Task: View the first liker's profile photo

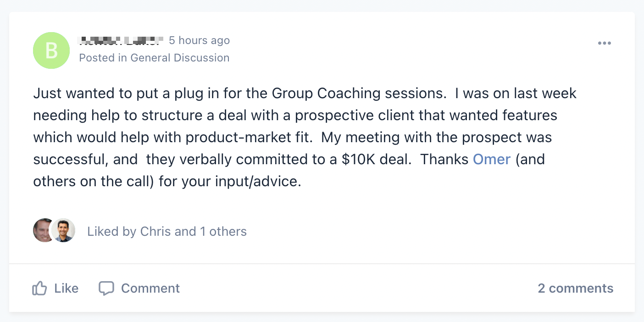Action: click(x=43, y=230)
